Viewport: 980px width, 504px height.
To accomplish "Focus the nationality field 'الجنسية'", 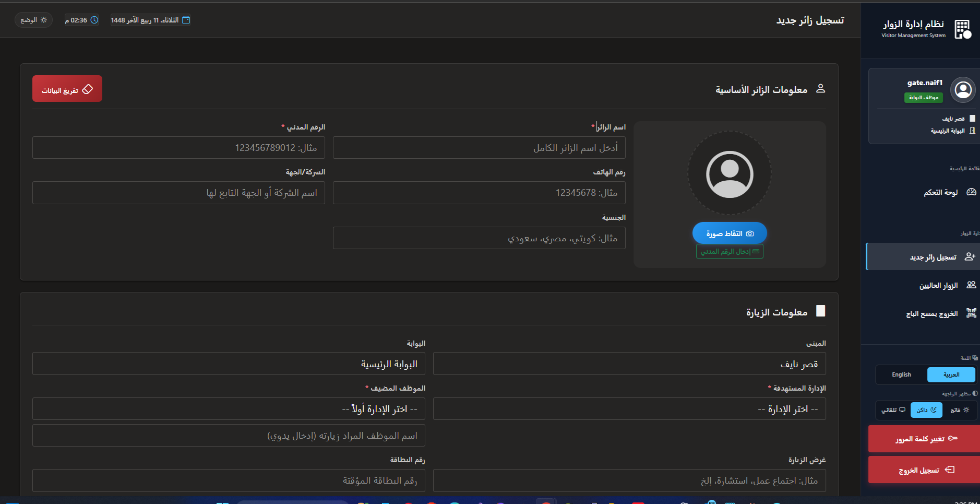I will [x=479, y=238].
